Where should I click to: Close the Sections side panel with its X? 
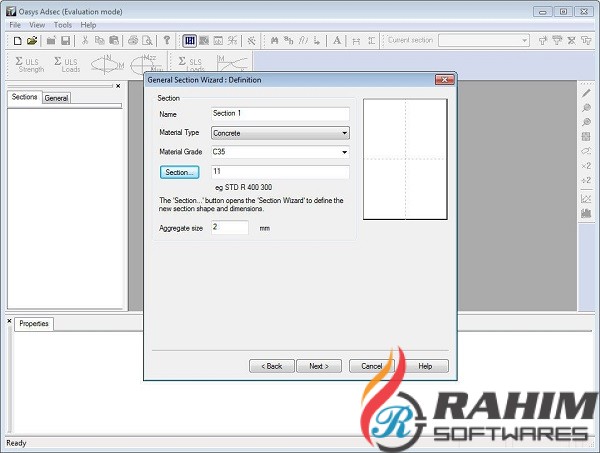(x=118, y=86)
